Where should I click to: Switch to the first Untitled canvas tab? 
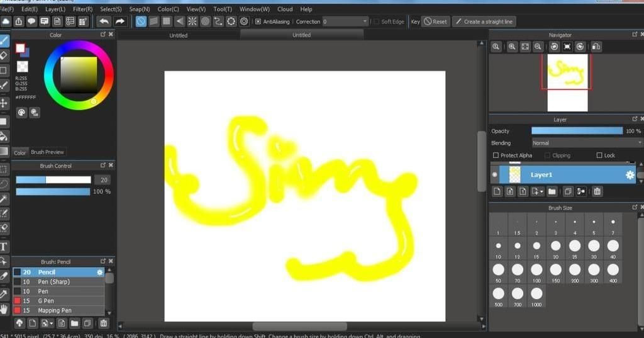178,35
